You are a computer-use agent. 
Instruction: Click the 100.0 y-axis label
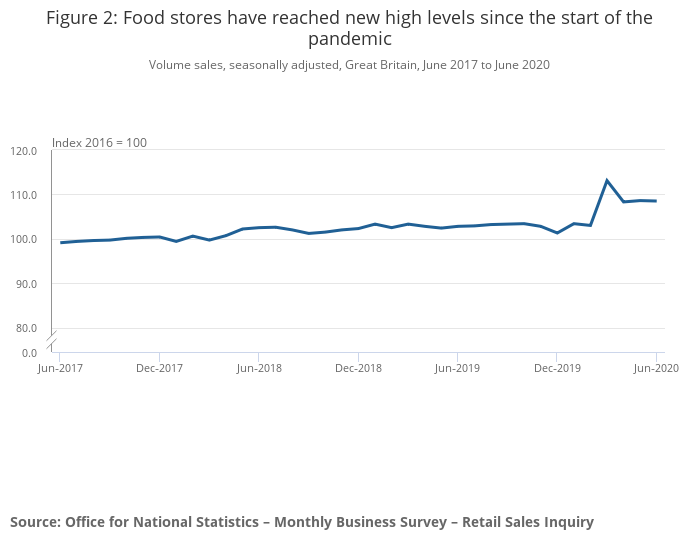(x=24, y=239)
